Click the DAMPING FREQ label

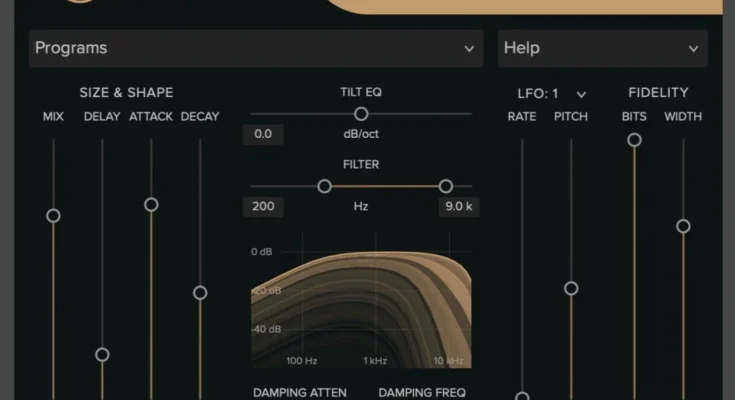(422, 392)
